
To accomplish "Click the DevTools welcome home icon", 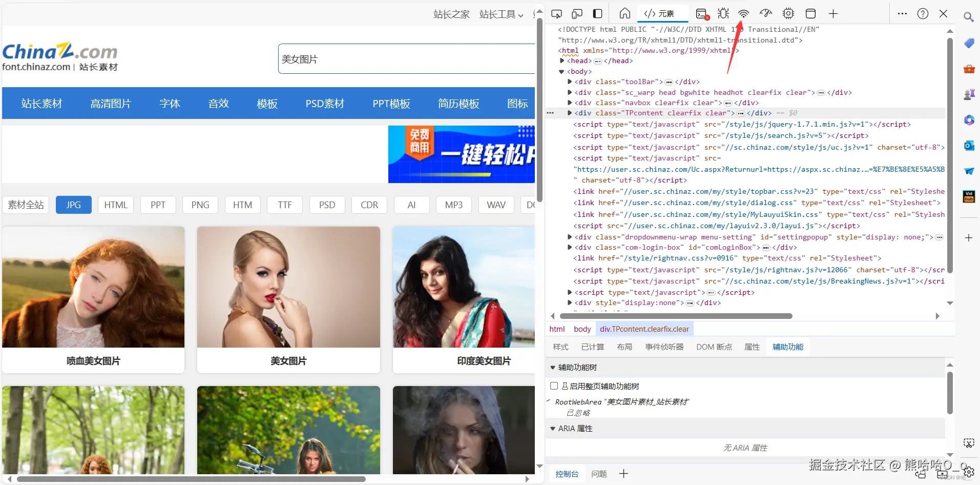I will pos(624,14).
